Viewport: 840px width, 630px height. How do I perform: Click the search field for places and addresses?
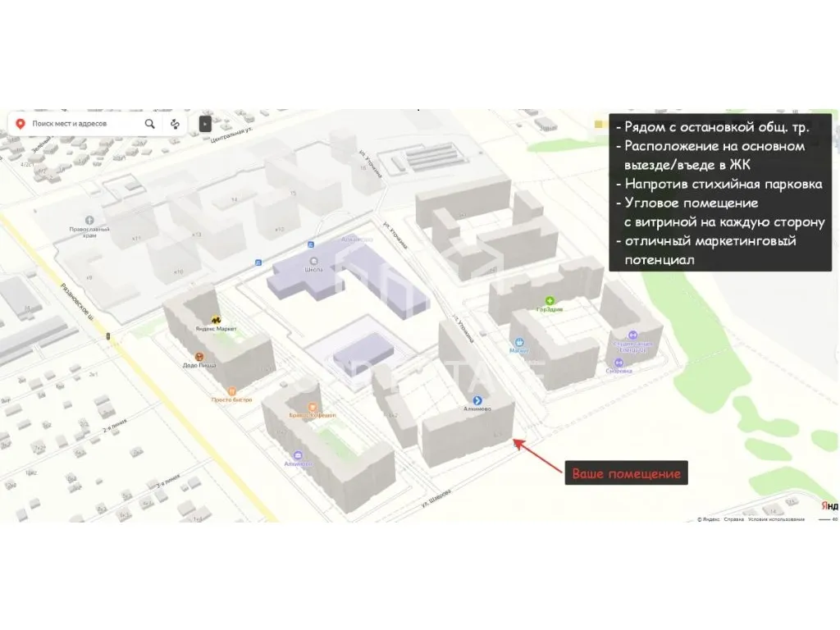(82, 123)
